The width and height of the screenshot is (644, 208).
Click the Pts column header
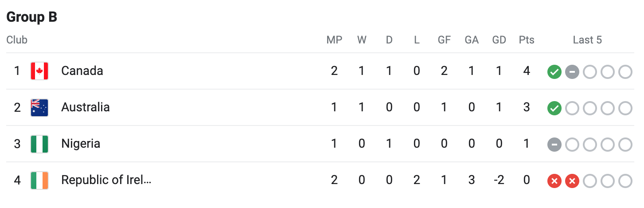coord(527,40)
